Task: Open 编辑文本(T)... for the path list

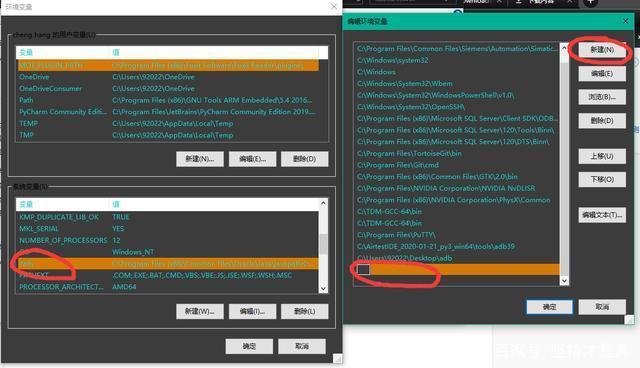Action: pyautogui.click(x=602, y=215)
